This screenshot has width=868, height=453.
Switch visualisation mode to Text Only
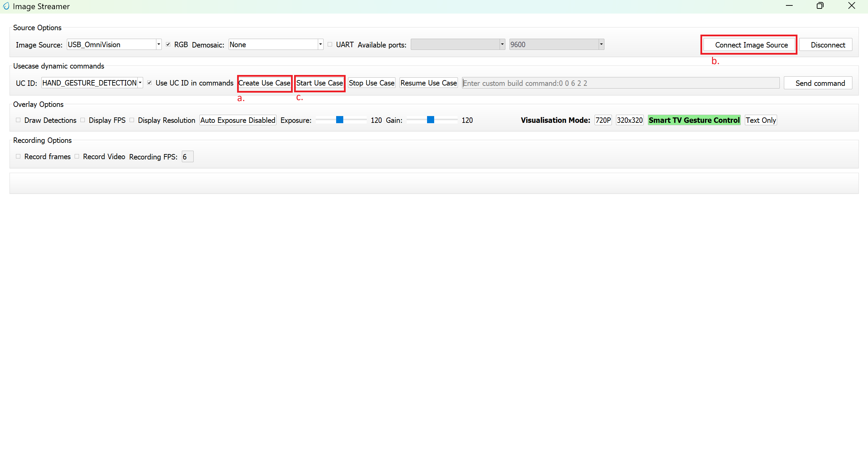point(760,120)
